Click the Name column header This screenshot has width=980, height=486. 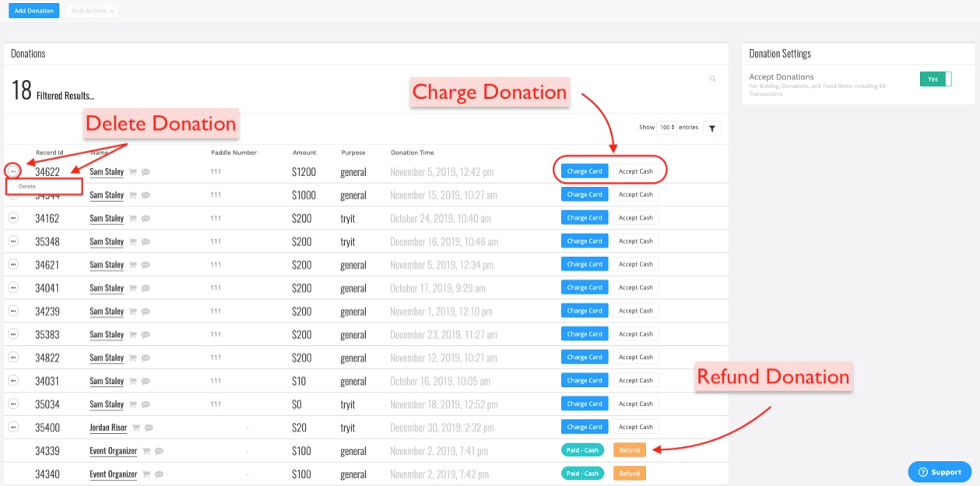99,153
